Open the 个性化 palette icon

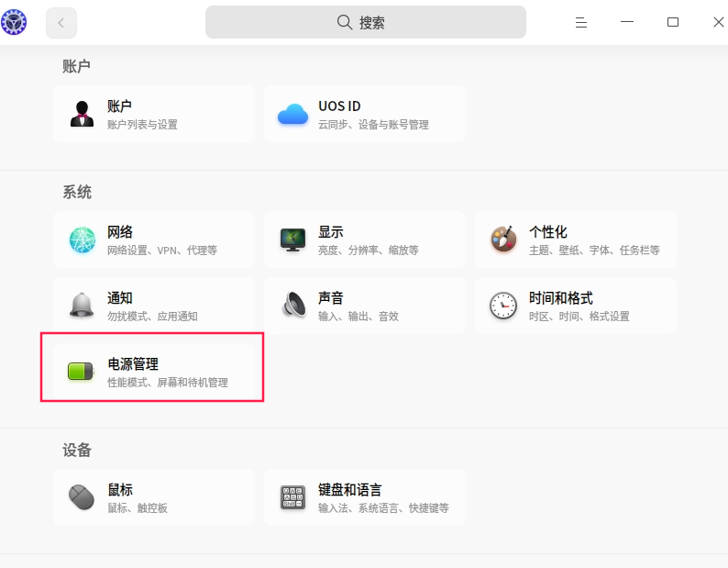[503, 239]
